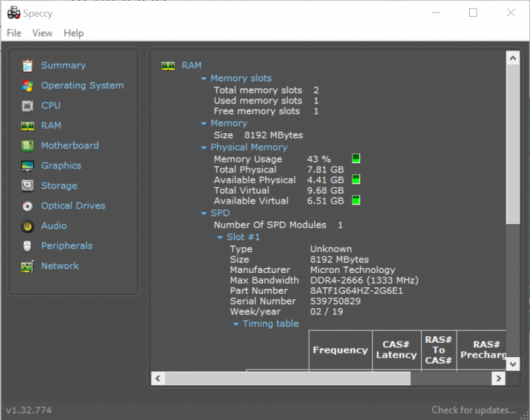
Task: Go to the Motherboard section
Action: click(x=70, y=146)
